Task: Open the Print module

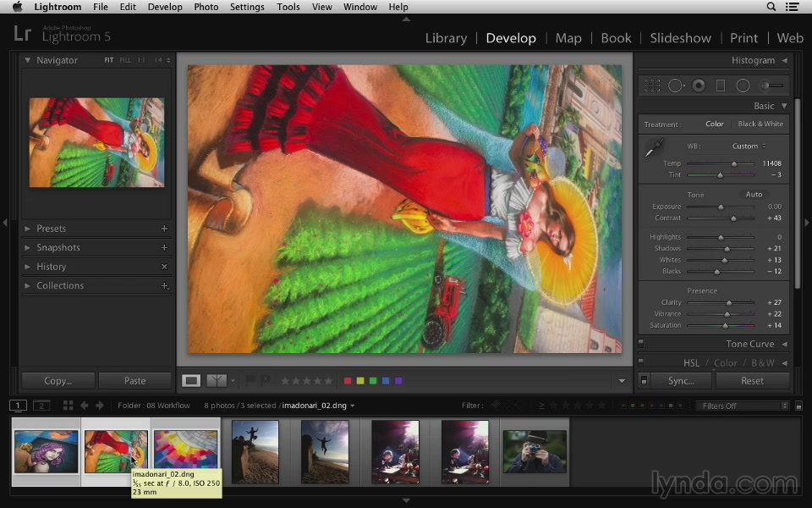Action: coord(743,38)
